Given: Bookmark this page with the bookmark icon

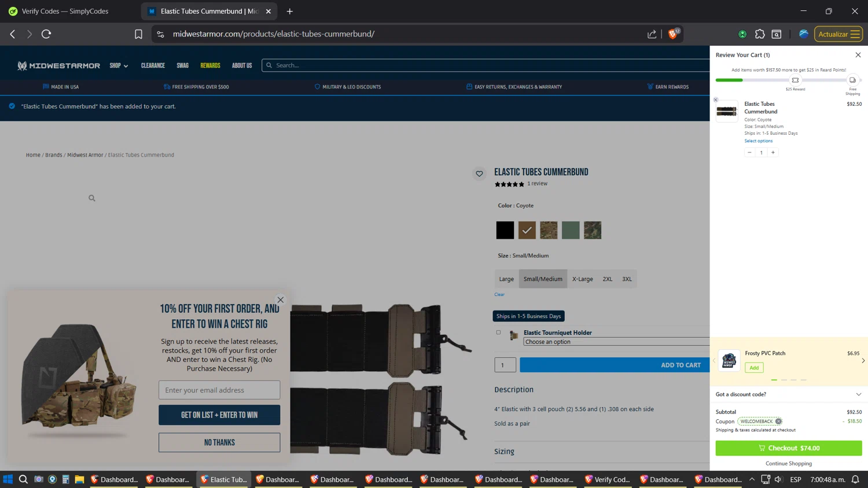Looking at the screenshot, I should (x=138, y=34).
